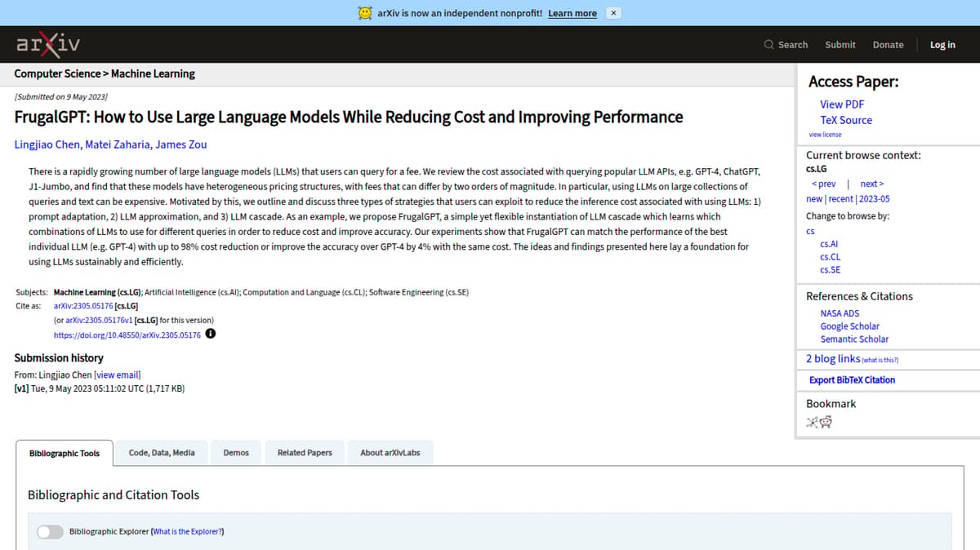980x550 pixels.
Task: Open the doi.org DOI link
Action: (127, 335)
